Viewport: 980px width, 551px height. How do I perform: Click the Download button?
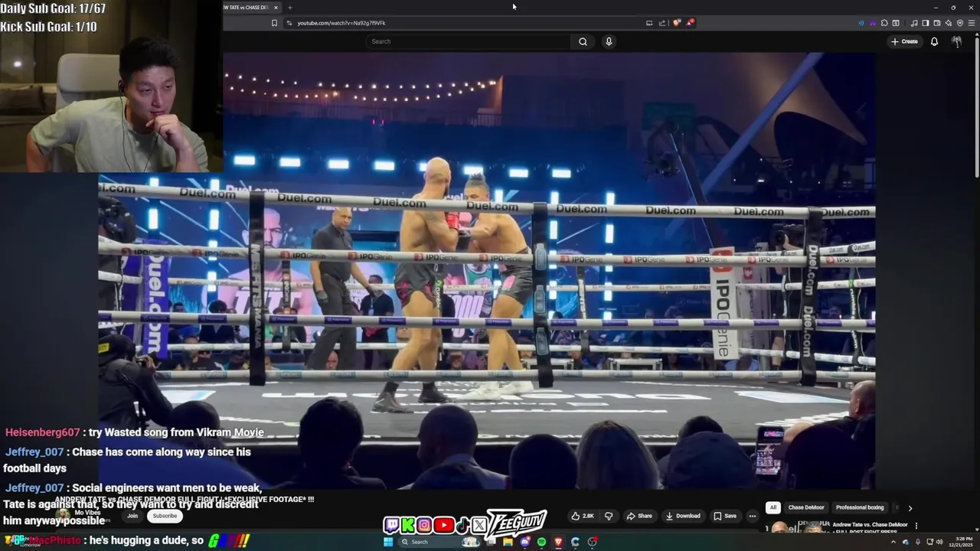click(683, 516)
